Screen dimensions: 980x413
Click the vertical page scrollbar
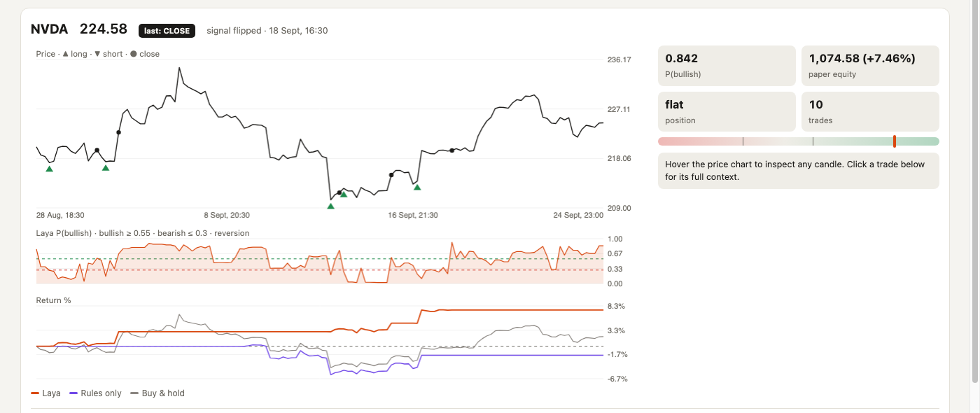pyautogui.click(x=975, y=192)
